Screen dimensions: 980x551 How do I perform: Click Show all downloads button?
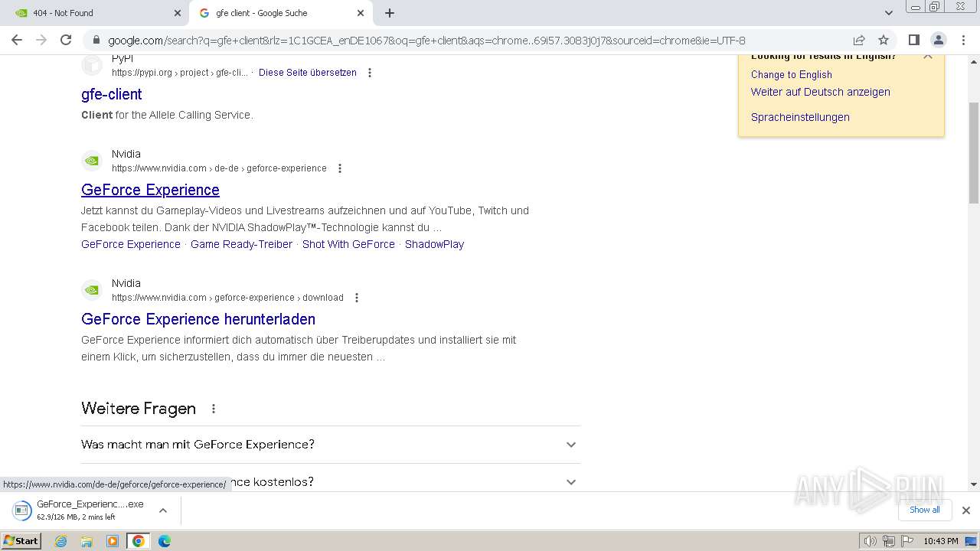click(x=924, y=510)
